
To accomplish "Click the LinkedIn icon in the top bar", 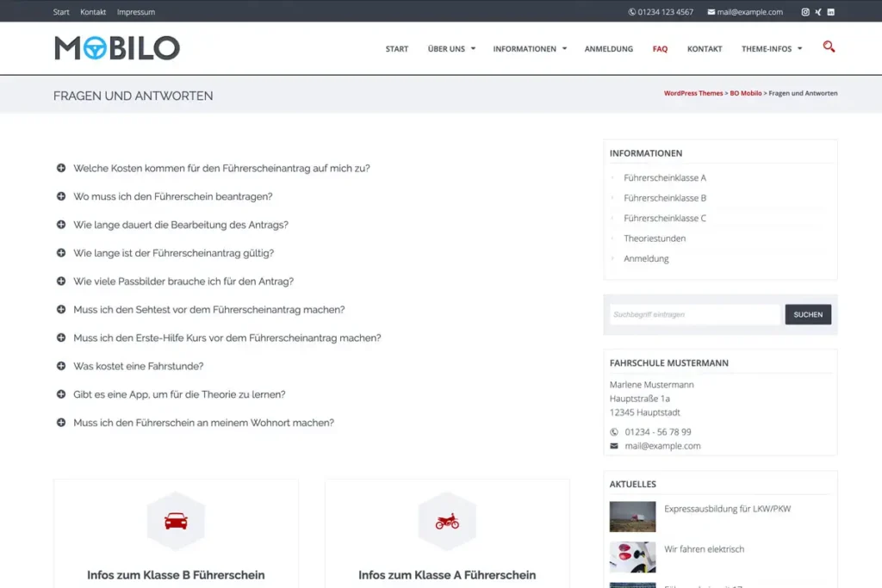I will pos(831,11).
